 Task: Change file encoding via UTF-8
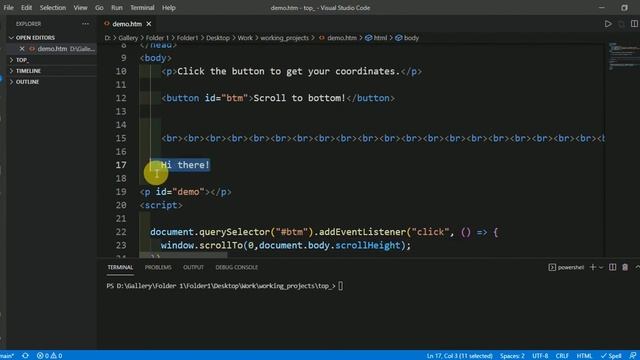click(540, 356)
